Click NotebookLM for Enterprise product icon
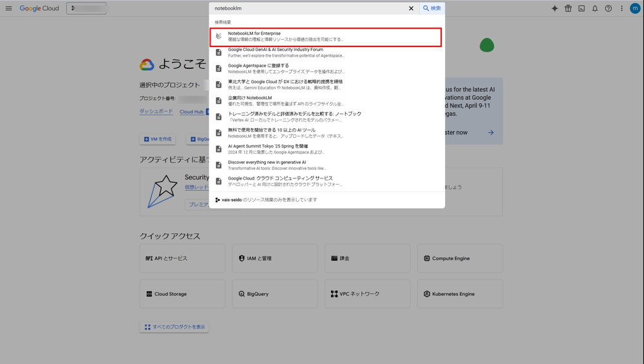 (x=218, y=36)
